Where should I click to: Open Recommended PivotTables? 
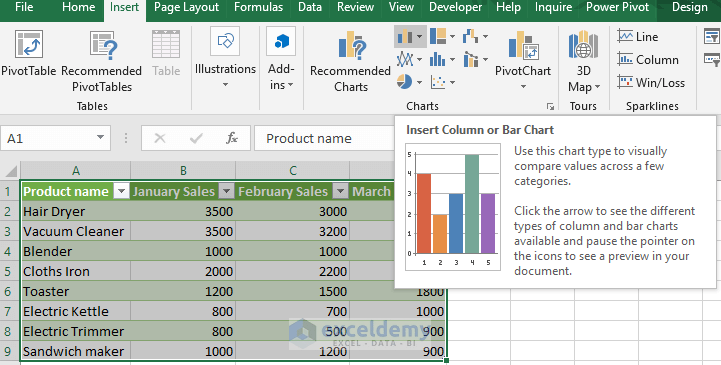pos(102,60)
